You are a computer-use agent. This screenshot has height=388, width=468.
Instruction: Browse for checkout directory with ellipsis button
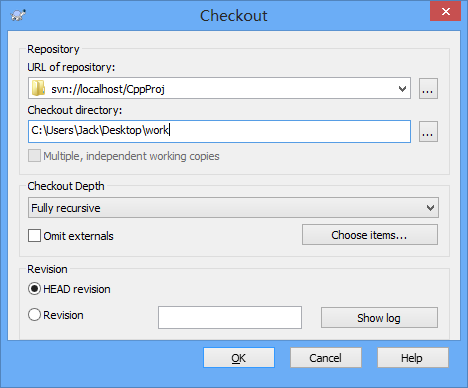[x=428, y=132]
